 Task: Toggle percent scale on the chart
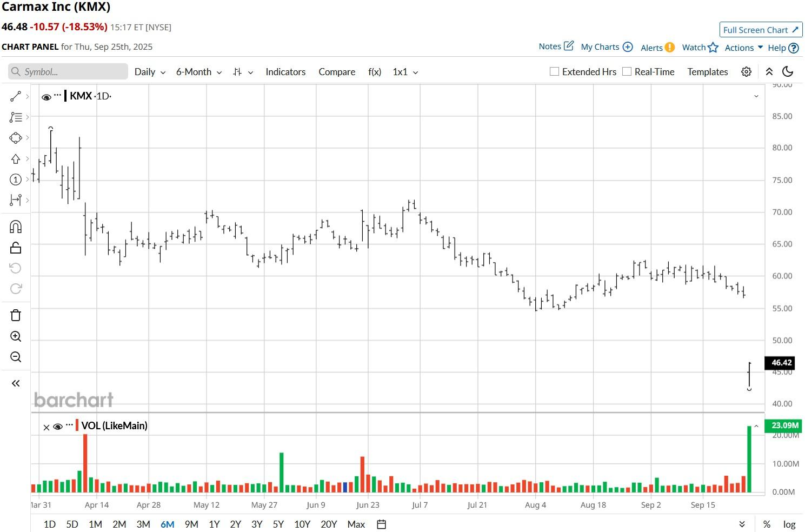click(767, 524)
